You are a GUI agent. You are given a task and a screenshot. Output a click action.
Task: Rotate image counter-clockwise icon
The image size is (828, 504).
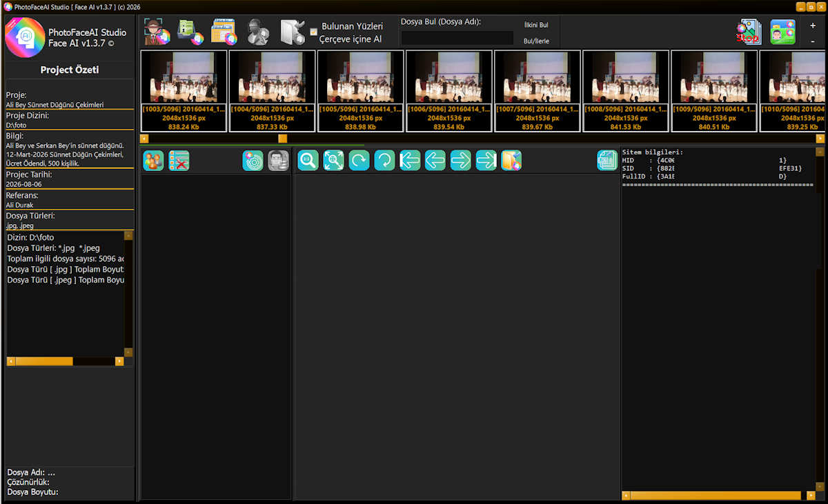pos(384,161)
